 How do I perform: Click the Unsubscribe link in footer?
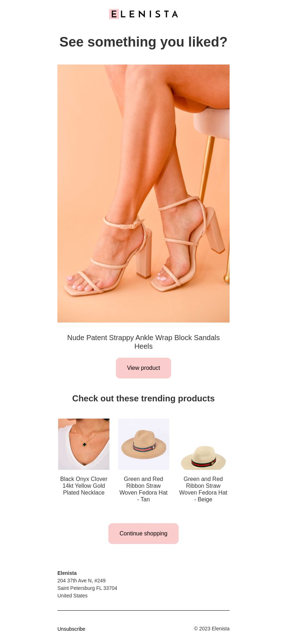[71, 629]
